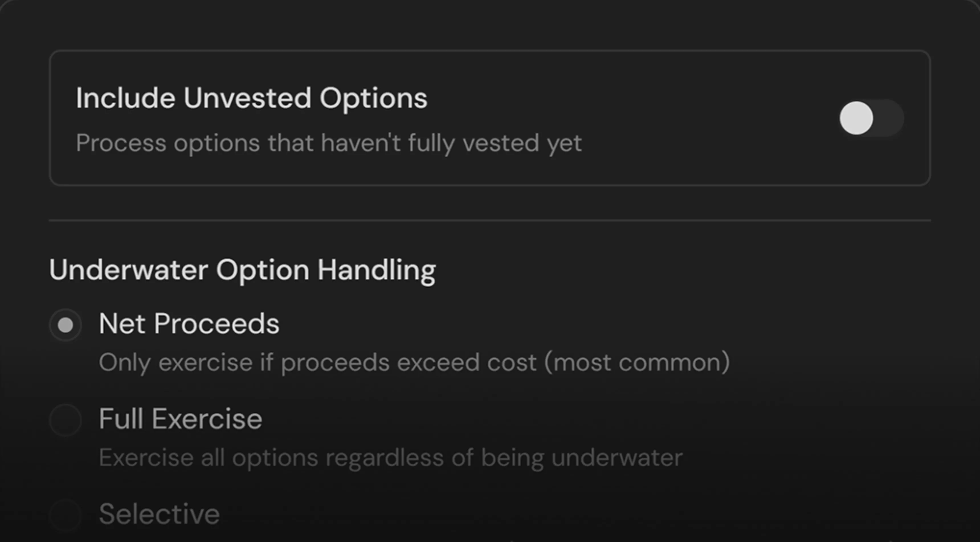Select the Selective radio button

(x=66, y=515)
